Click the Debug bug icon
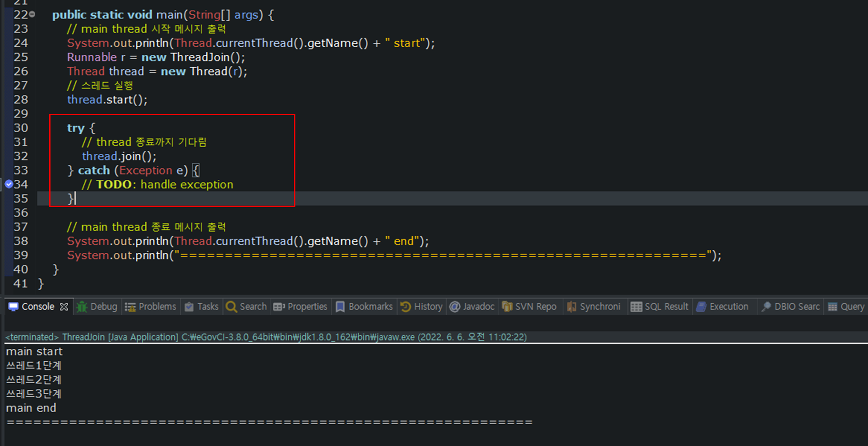This screenshot has height=446, width=868. [82, 307]
